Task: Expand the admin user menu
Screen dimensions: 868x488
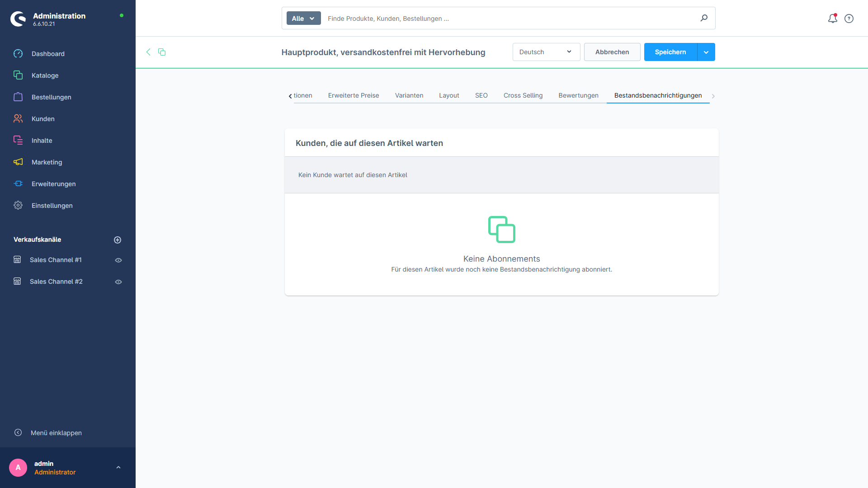Action: tap(118, 468)
